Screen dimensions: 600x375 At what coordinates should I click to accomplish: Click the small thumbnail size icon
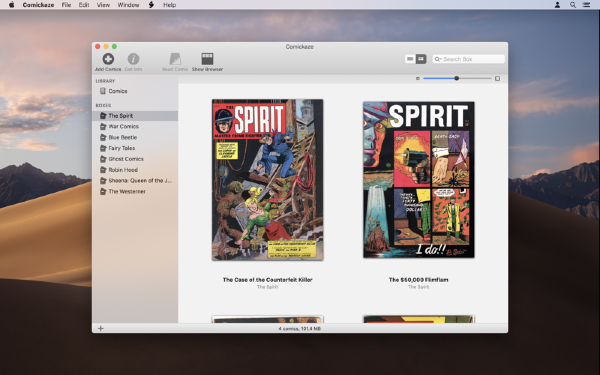tap(417, 78)
